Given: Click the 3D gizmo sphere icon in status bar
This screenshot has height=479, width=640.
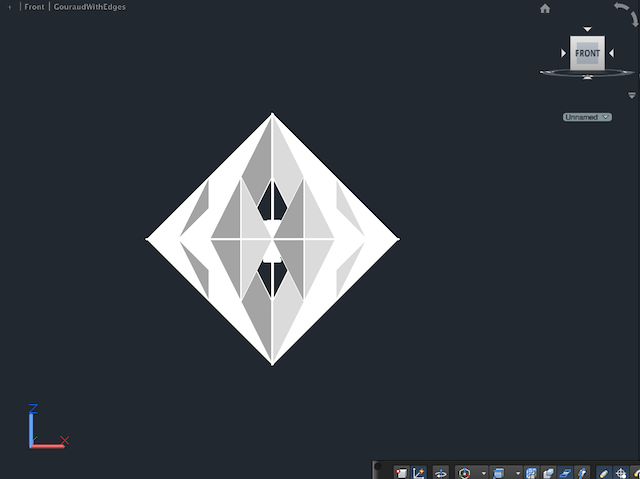Looking at the screenshot, I should click(464, 473).
